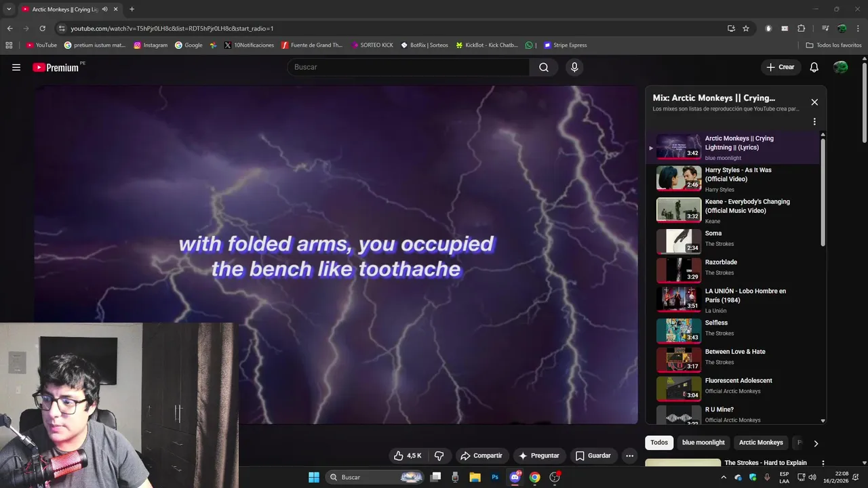Reload the page in Chrome
Screen dimensions: 868x488
(42, 28)
